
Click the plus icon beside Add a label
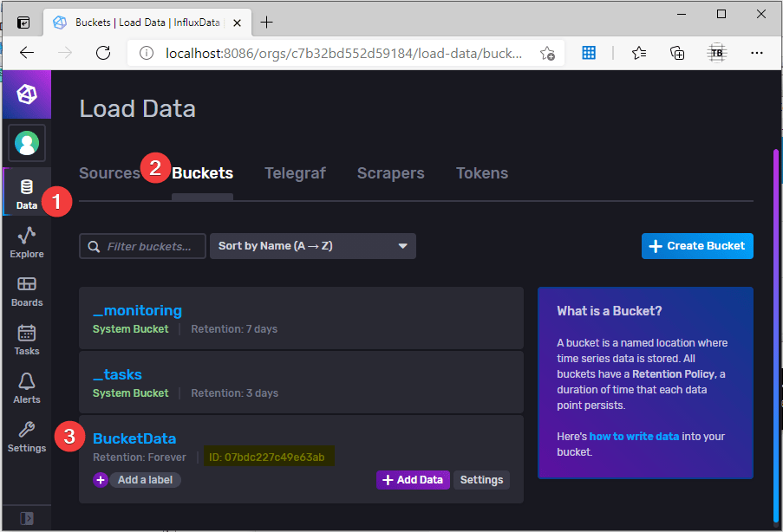[101, 480]
